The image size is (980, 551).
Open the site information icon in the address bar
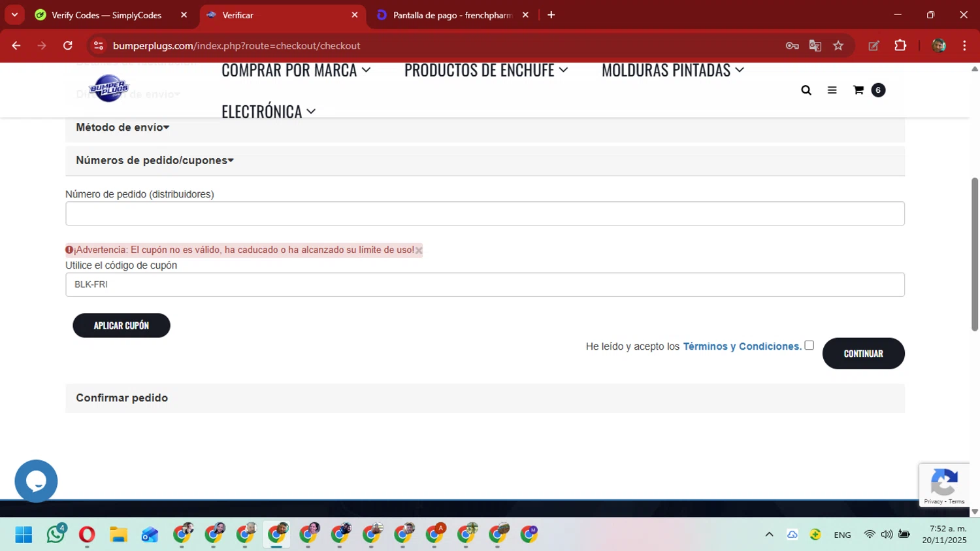click(x=99, y=46)
